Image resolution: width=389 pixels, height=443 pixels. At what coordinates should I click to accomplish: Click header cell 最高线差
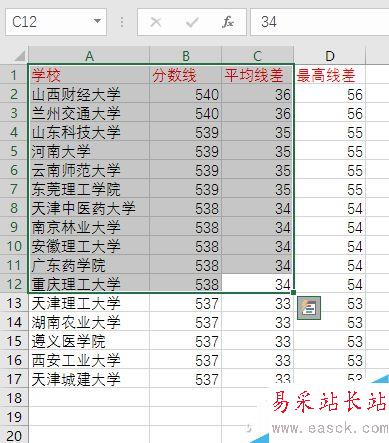coord(330,75)
